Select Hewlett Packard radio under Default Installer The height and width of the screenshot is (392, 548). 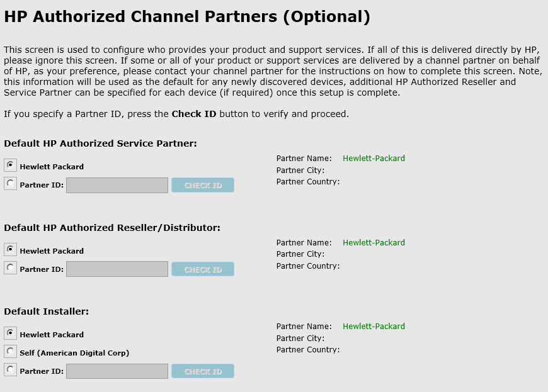click(x=11, y=333)
